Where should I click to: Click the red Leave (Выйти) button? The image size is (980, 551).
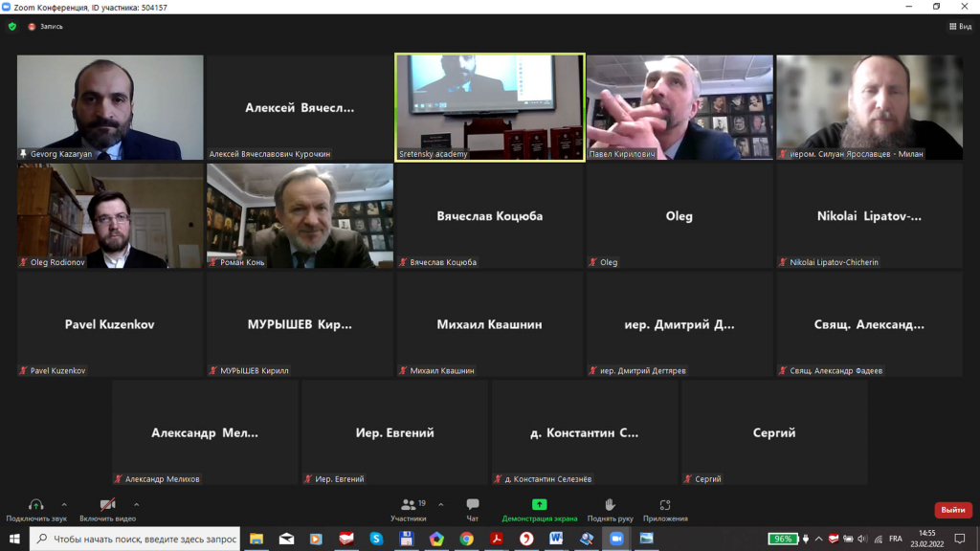(952, 510)
